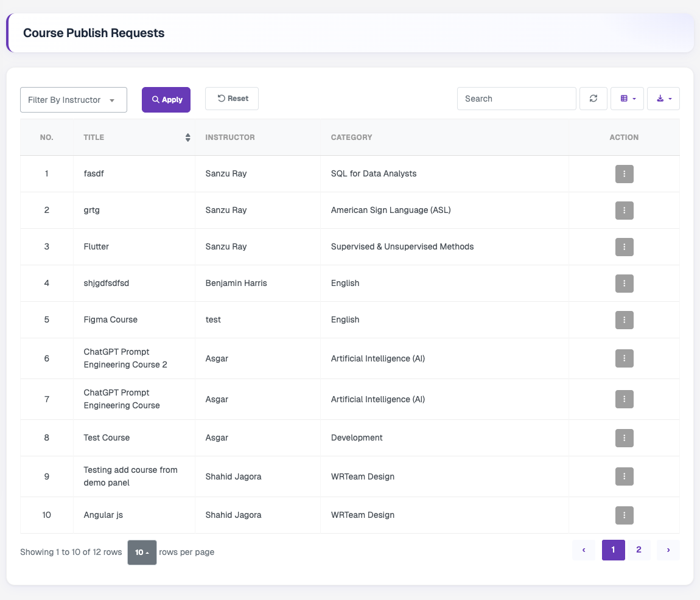This screenshot has height=600, width=700.
Task: Click instructor named test
Action: coord(213,319)
